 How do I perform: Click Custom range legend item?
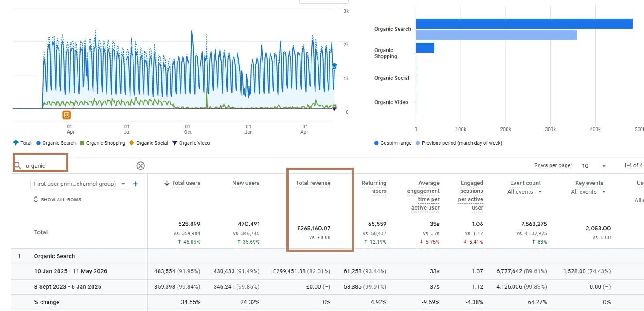click(x=393, y=143)
